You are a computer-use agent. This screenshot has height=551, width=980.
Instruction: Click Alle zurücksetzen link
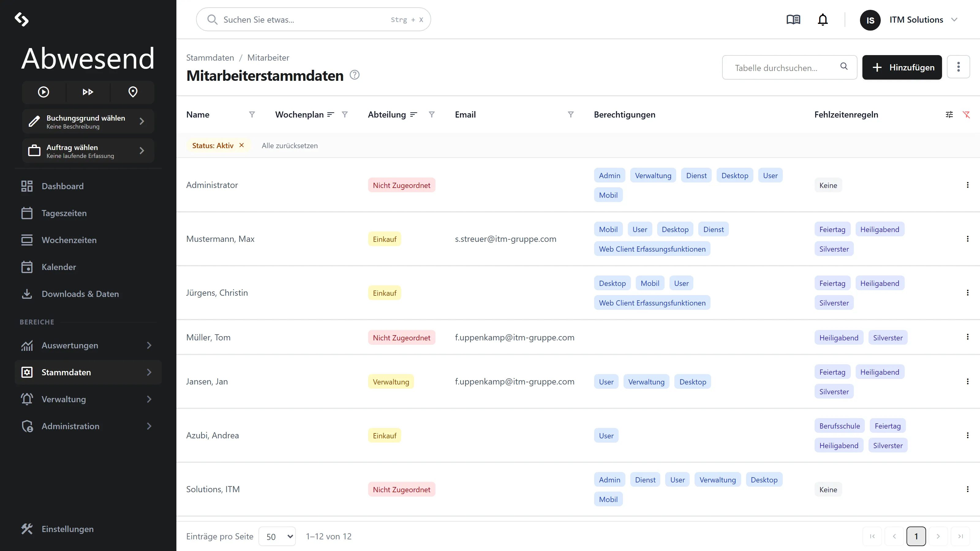[x=289, y=146]
